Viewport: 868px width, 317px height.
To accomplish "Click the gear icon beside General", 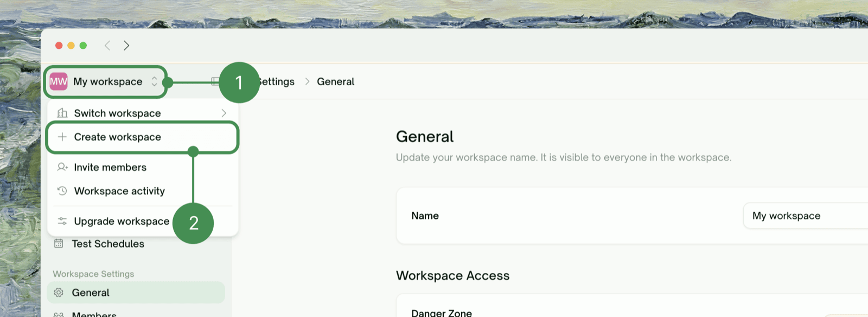I will [x=59, y=293].
